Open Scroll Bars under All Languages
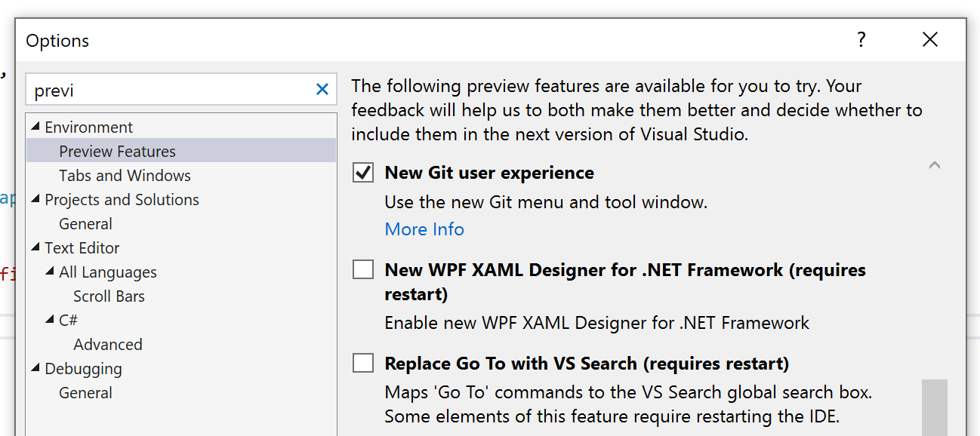Screen dimensions: 980x436 click(x=109, y=296)
